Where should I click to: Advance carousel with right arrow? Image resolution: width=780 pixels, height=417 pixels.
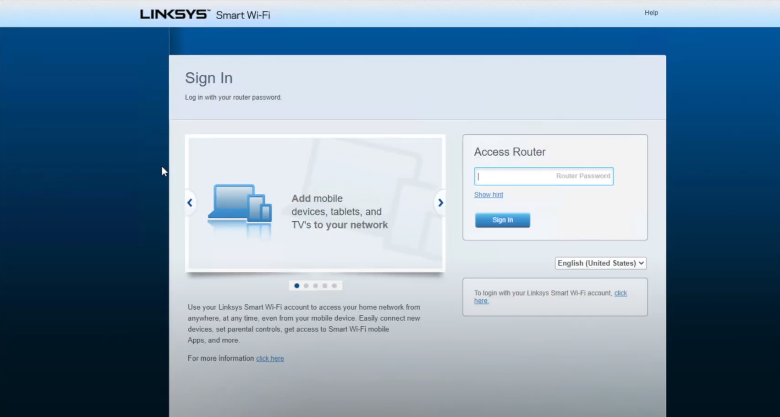(440, 203)
